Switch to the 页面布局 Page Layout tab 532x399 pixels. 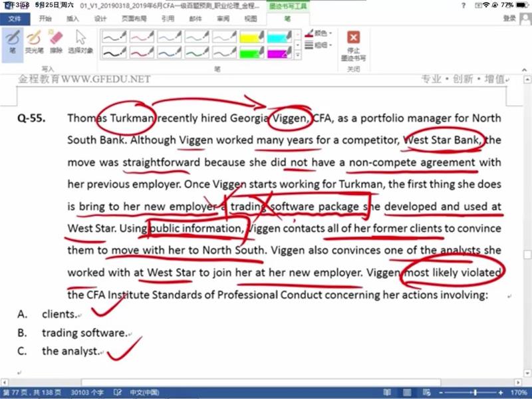coord(134,19)
